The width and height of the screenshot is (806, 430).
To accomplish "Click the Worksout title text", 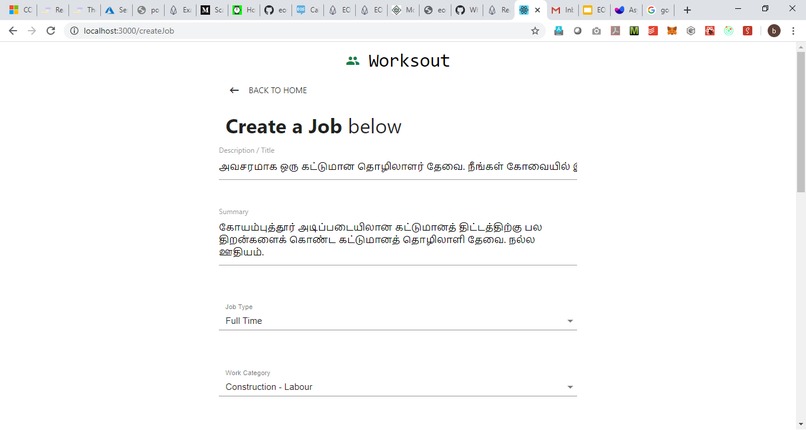I will click(409, 61).
